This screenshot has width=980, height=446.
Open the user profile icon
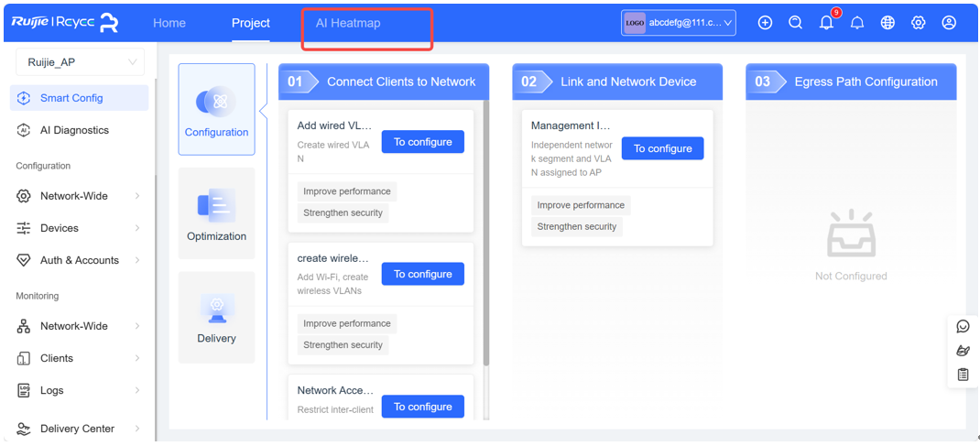click(949, 23)
